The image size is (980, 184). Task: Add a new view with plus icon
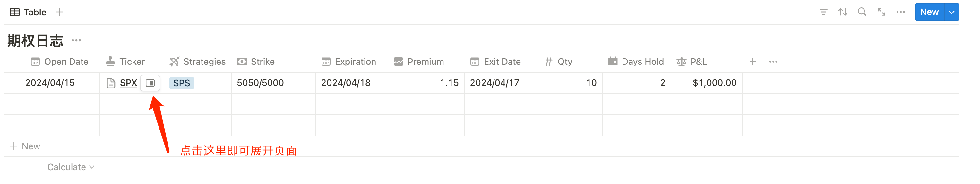pos(59,12)
